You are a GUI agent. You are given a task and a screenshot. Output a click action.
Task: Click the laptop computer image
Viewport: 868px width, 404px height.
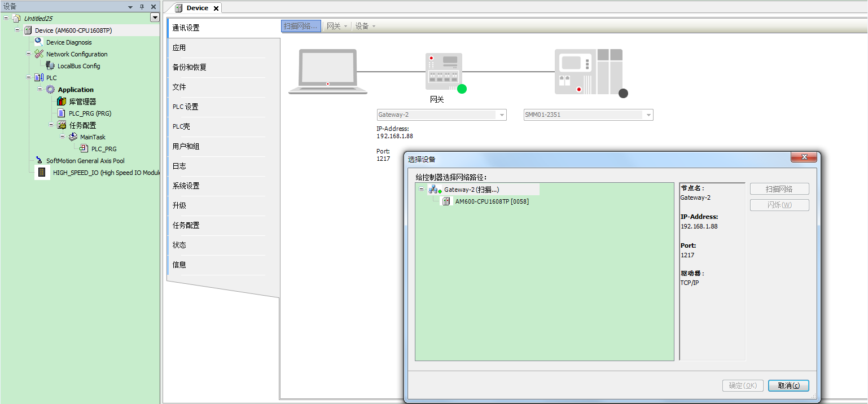point(327,72)
